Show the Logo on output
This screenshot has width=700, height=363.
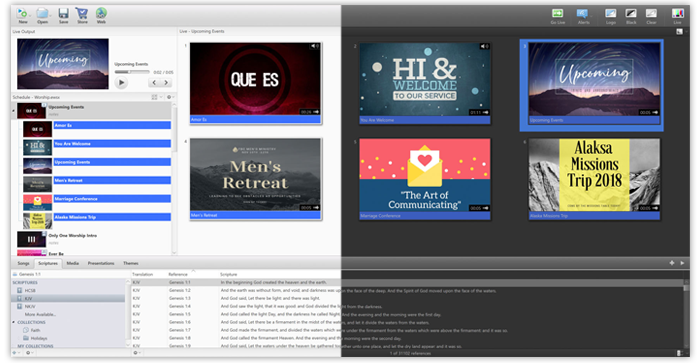point(610,13)
